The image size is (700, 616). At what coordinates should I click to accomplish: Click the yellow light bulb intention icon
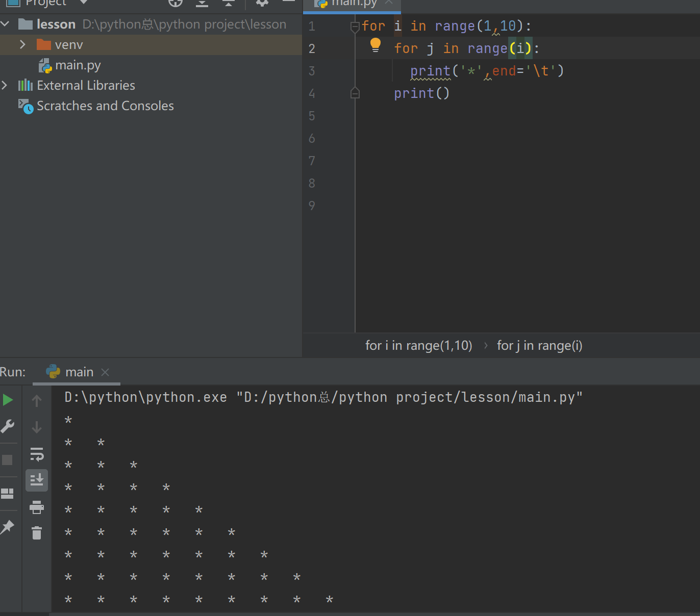(376, 45)
